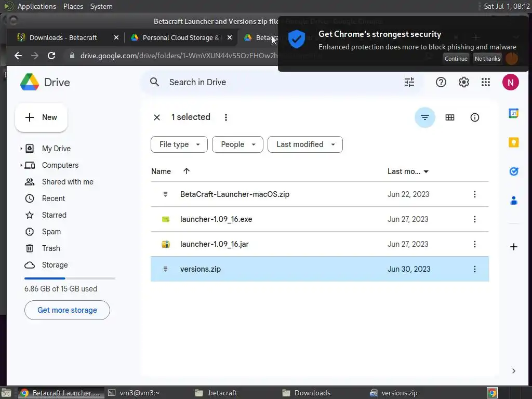The width and height of the screenshot is (532, 399).
Task: Close Personal Cloud Storage tab
Action: pos(230,37)
